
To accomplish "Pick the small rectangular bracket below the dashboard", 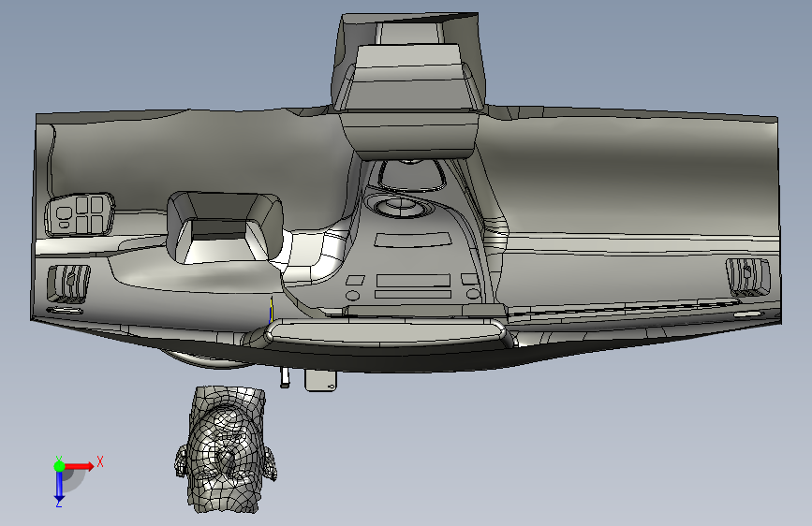I will (320, 381).
